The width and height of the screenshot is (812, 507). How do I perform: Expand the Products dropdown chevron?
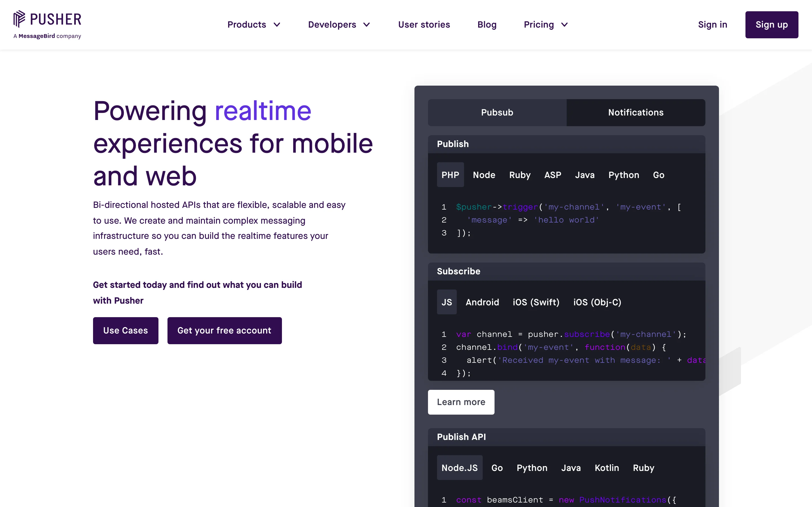point(277,25)
